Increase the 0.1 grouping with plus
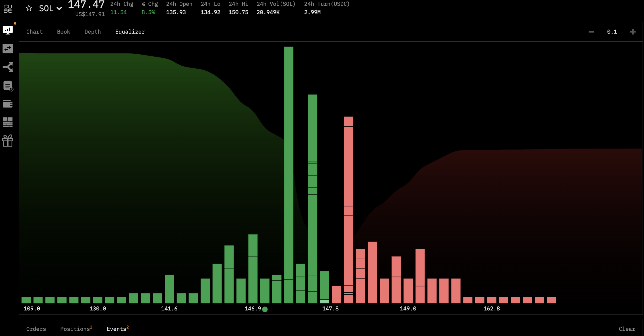This screenshot has width=644, height=336. (x=633, y=32)
